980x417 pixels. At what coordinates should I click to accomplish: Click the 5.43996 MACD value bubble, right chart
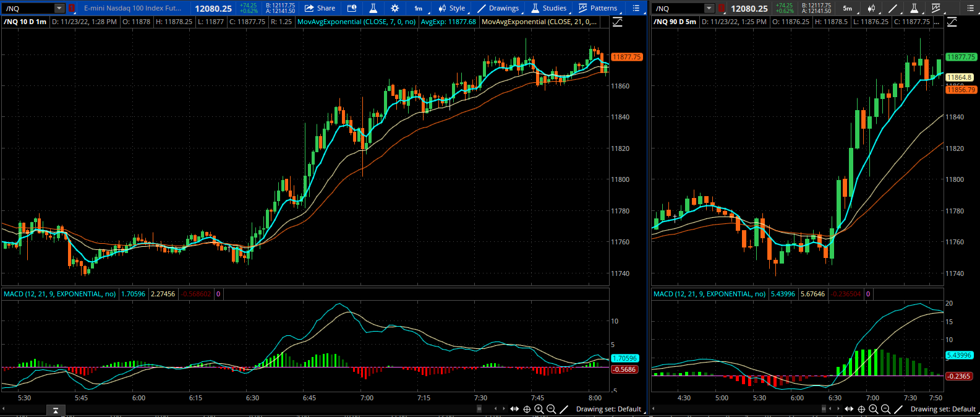point(959,355)
